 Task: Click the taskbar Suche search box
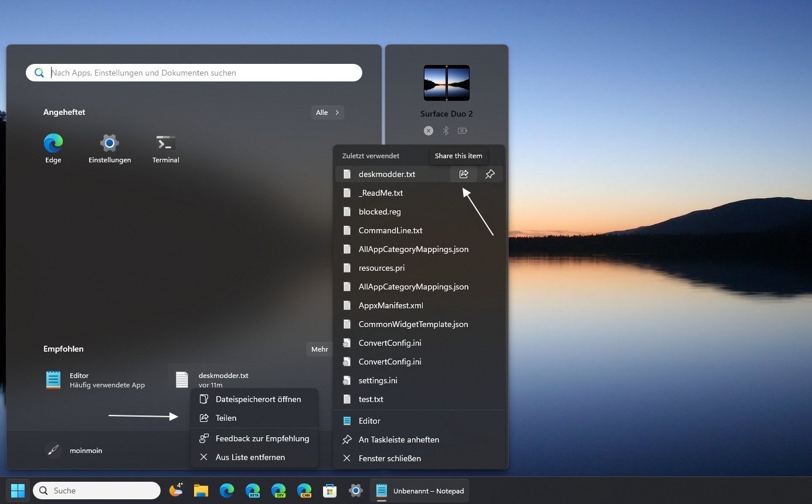point(97,491)
